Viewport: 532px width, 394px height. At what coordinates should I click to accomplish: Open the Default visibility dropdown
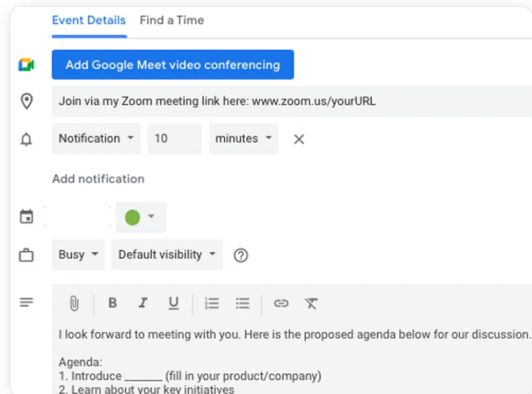click(x=167, y=254)
